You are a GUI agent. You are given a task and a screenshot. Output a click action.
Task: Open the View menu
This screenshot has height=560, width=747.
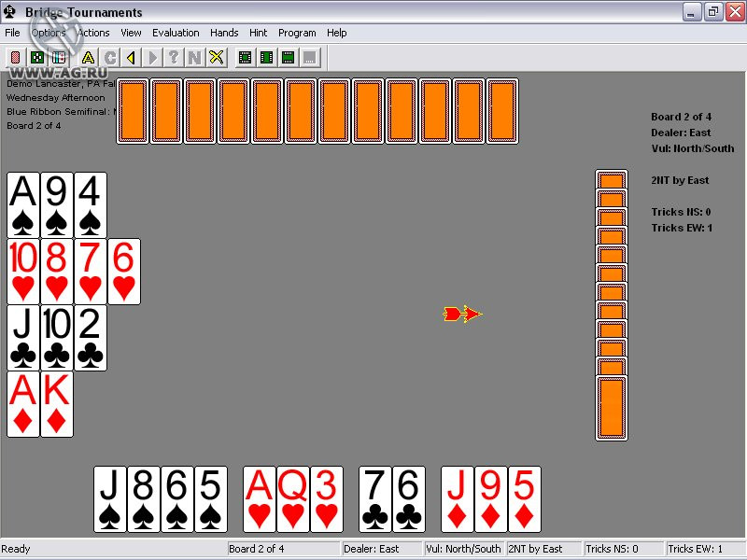[x=131, y=33]
